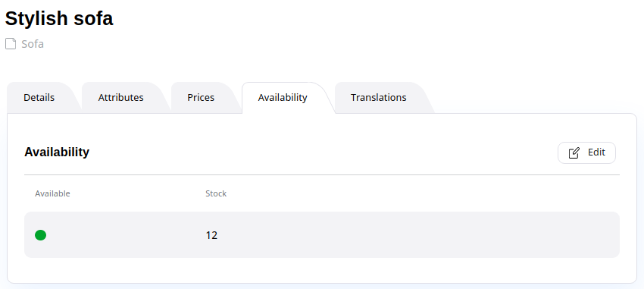Click the green availability status dot
644x289 pixels.
[x=40, y=235]
